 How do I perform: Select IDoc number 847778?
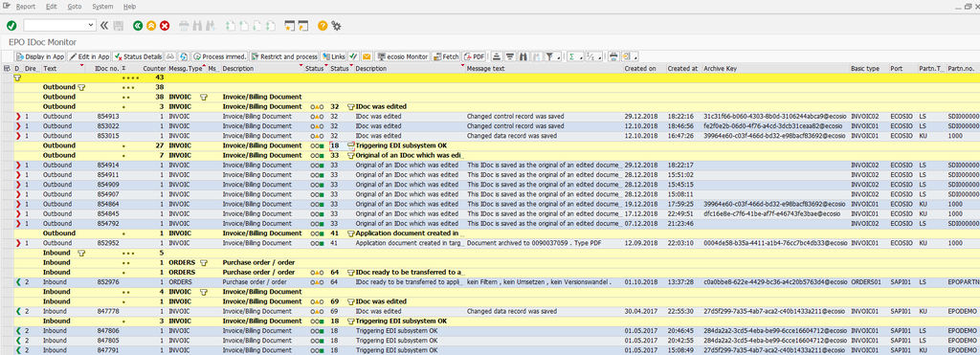point(107,311)
